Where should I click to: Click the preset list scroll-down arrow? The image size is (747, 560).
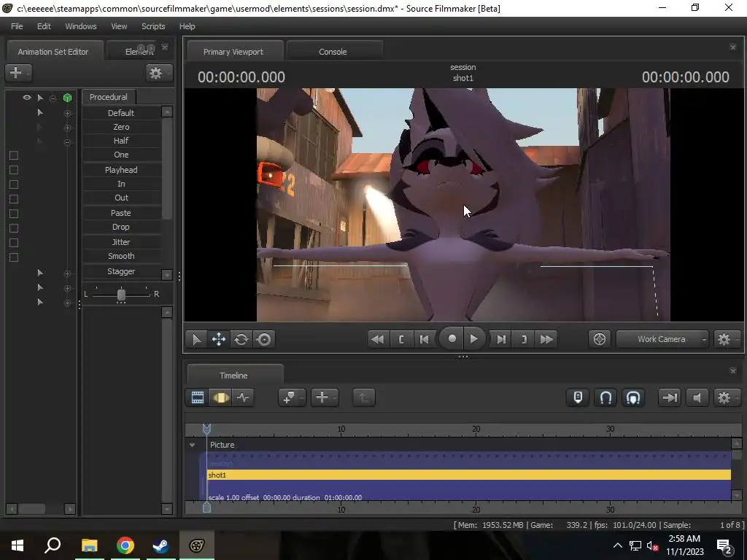coord(167,275)
